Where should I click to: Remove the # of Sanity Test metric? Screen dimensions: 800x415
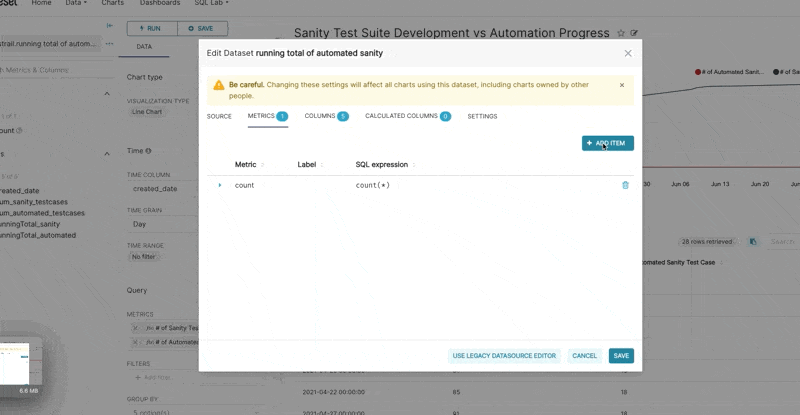coord(135,328)
